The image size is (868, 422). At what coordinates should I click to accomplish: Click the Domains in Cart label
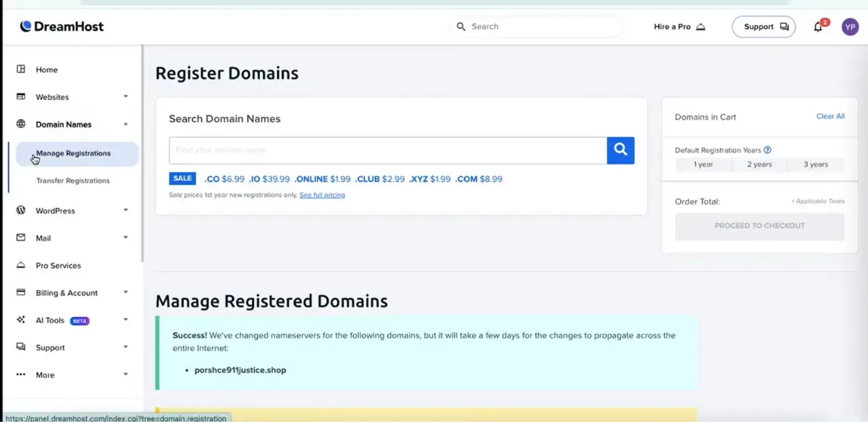(705, 117)
